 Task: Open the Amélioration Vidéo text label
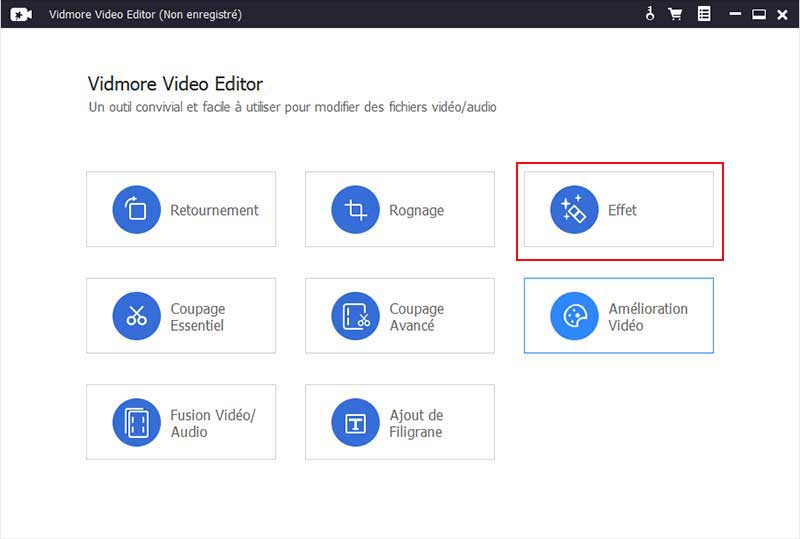(648, 317)
